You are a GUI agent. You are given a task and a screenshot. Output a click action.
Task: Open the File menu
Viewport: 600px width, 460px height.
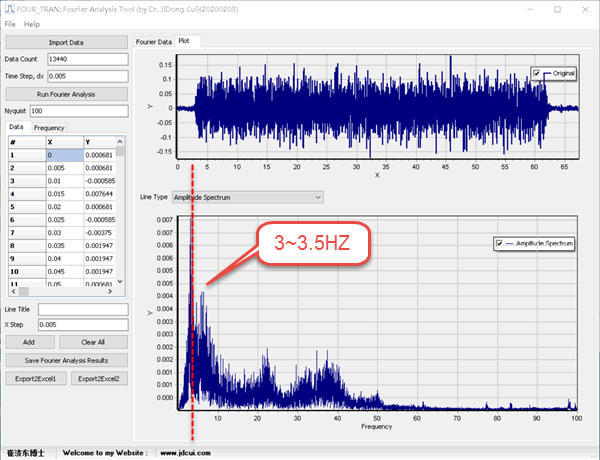pyautogui.click(x=10, y=23)
